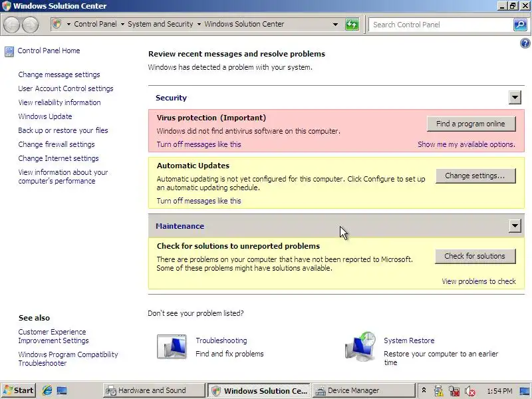
Task: Show hidden tray icons chevron
Action: click(x=424, y=390)
